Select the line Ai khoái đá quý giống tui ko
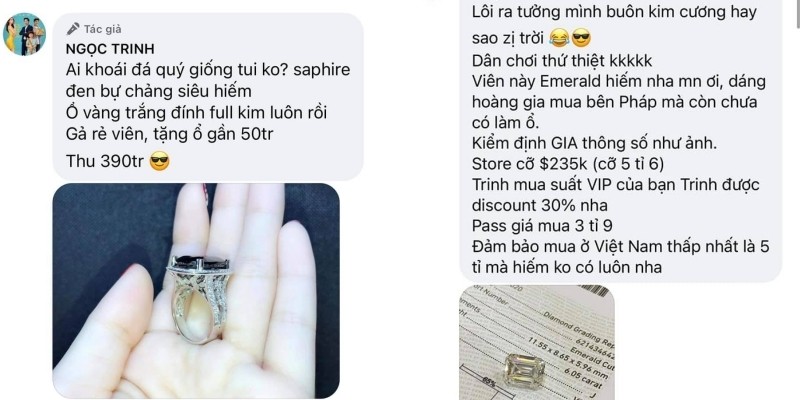 (x=208, y=70)
